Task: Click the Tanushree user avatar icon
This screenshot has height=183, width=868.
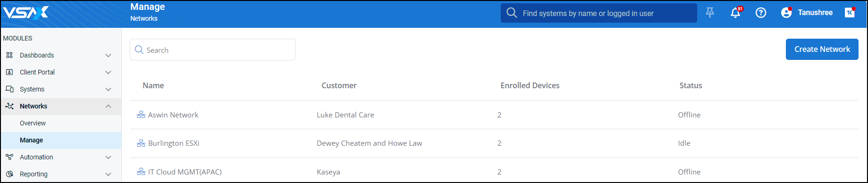Action: coord(786,13)
